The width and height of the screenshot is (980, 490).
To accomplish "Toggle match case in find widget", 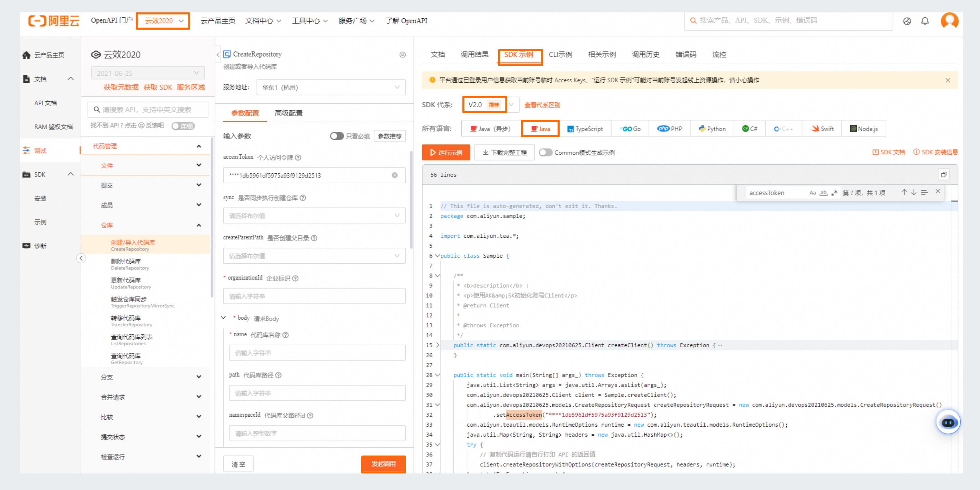I will point(813,193).
